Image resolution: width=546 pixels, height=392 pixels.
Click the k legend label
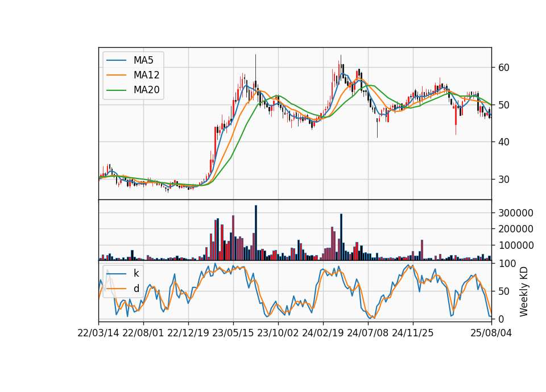coord(136,273)
